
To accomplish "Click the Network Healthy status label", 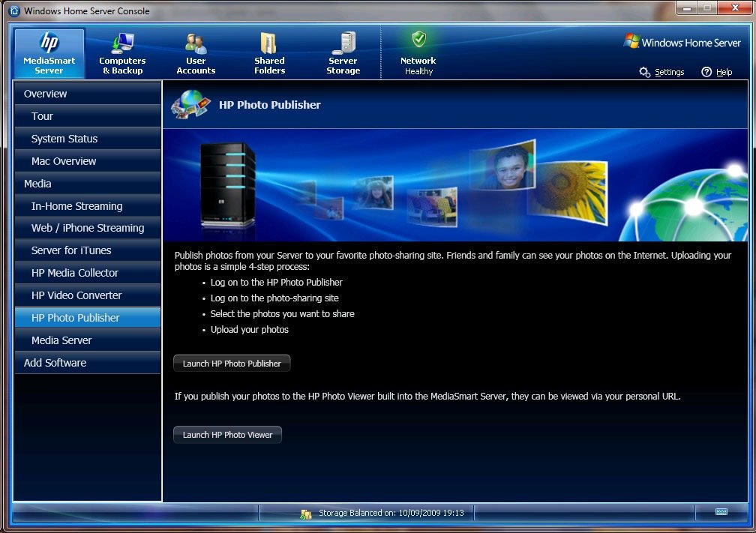I will [x=418, y=66].
